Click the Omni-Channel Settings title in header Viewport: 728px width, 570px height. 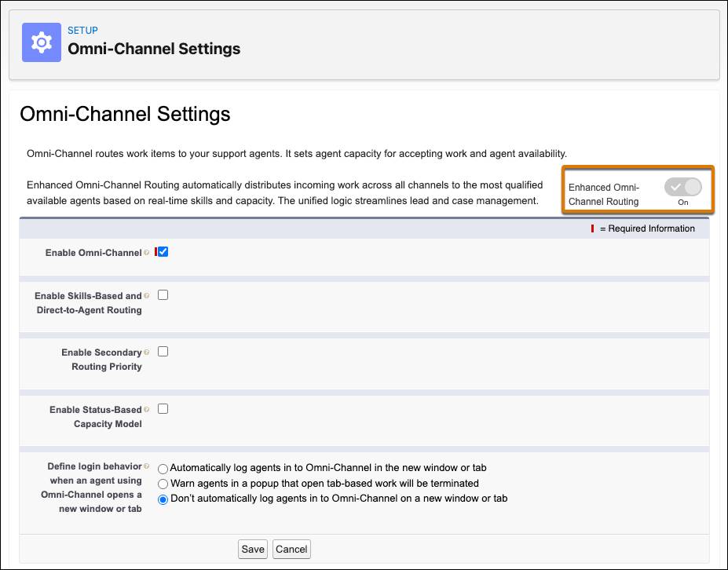154,49
